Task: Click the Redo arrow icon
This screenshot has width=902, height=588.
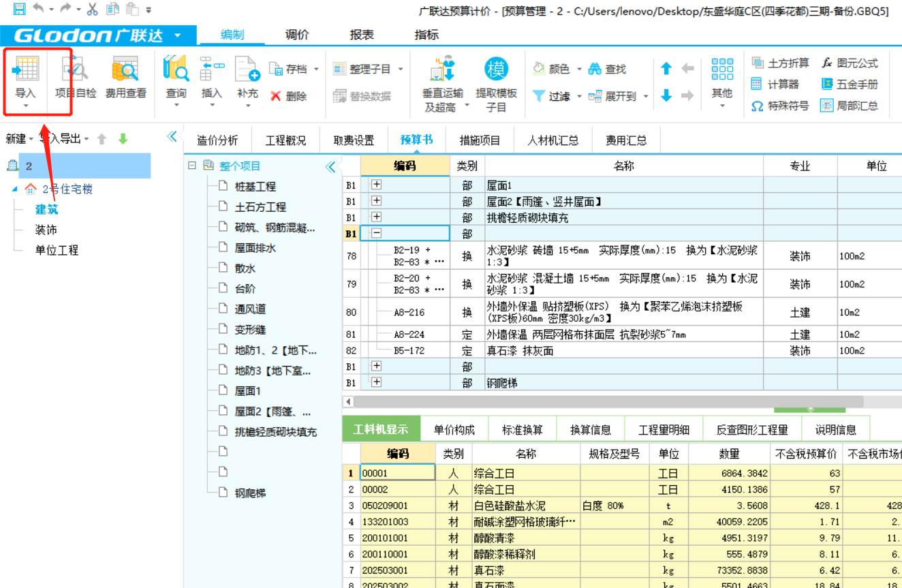Action: [65, 10]
